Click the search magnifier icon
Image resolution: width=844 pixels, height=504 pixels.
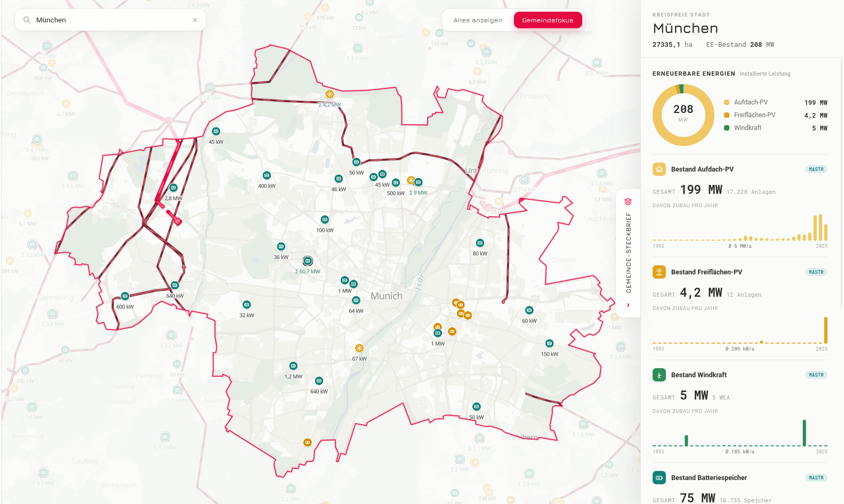pyautogui.click(x=27, y=20)
